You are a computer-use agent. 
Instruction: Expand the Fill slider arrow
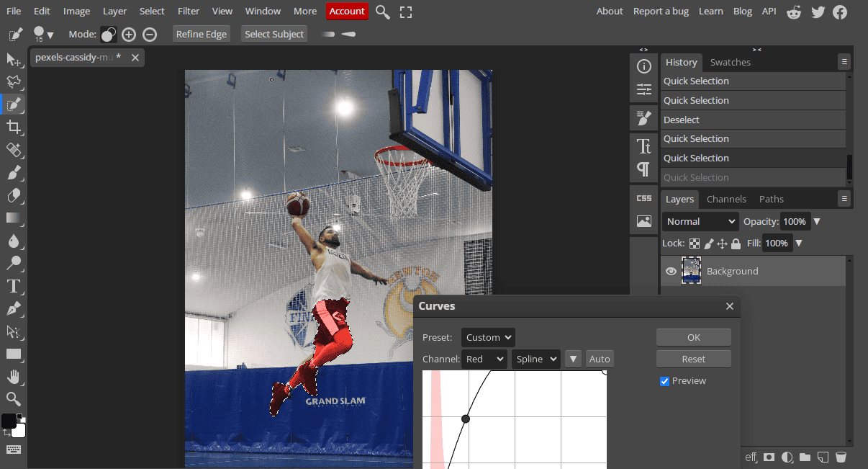798,244
